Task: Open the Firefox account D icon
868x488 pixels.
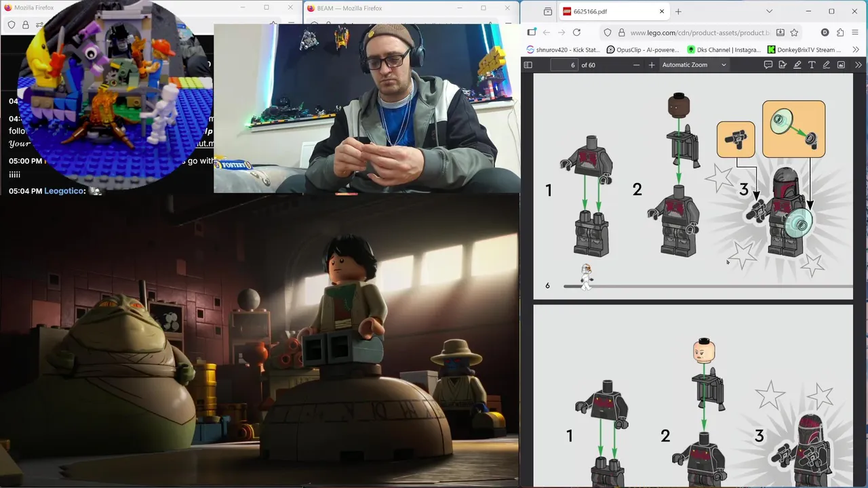Action: (x=825, y=33)
